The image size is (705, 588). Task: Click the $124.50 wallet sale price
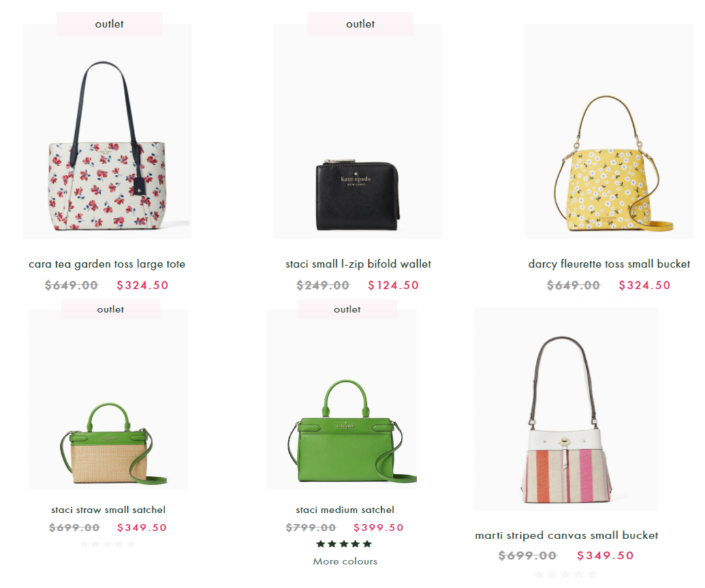[393, 285]
